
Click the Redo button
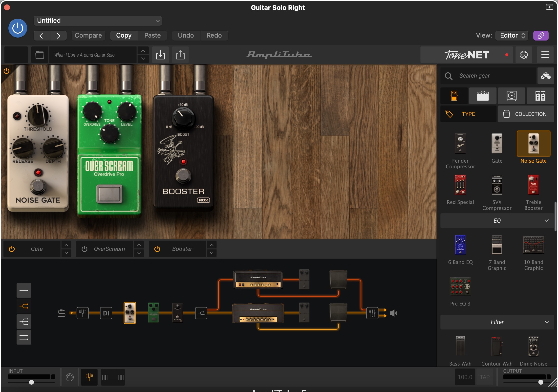214,36
